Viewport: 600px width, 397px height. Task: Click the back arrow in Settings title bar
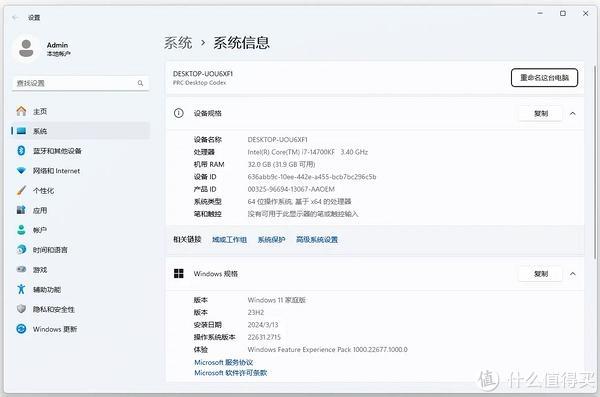point(15,18)
